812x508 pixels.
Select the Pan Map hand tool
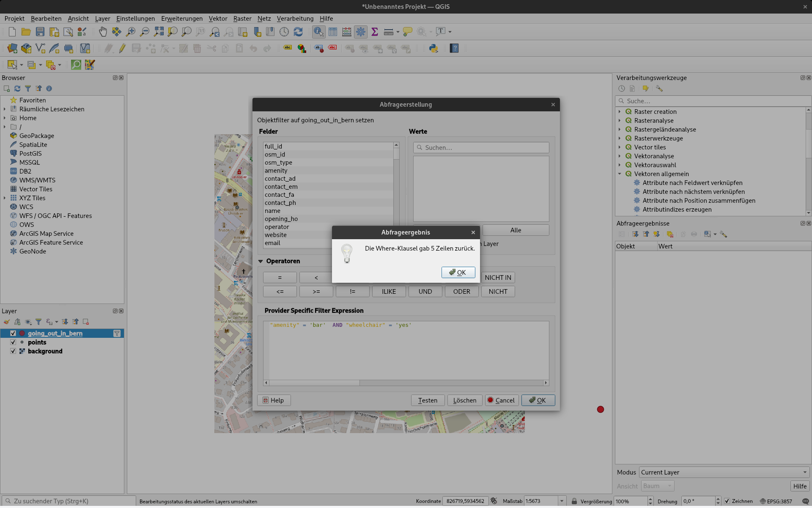coord(103,32)
